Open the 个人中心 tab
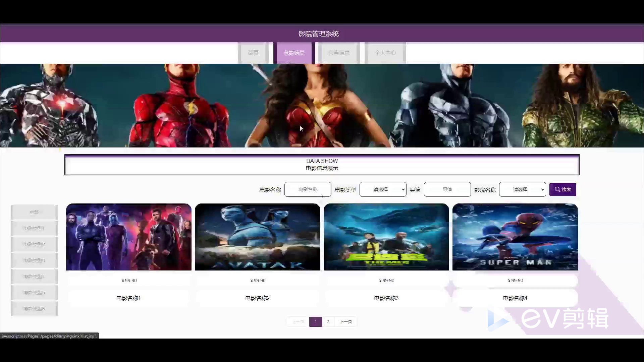The image size is (644, 362). pyautogui.click(x=385, y=53)
